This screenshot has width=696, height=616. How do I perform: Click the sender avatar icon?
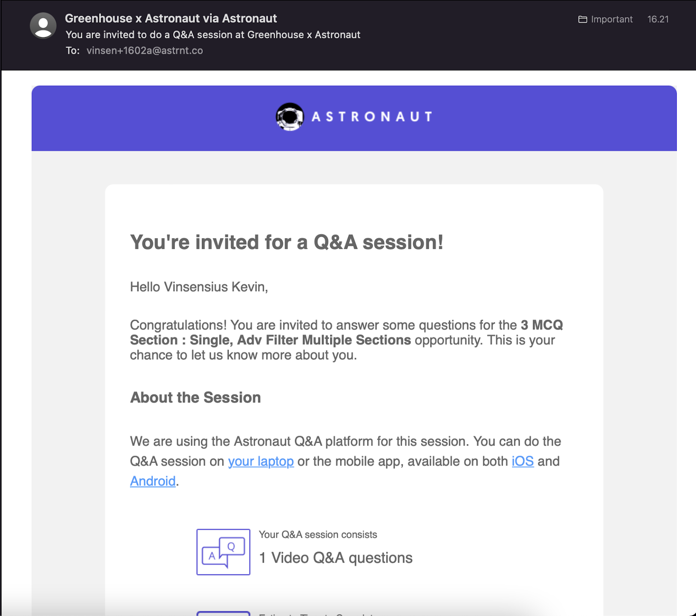[x=43, y=26]
